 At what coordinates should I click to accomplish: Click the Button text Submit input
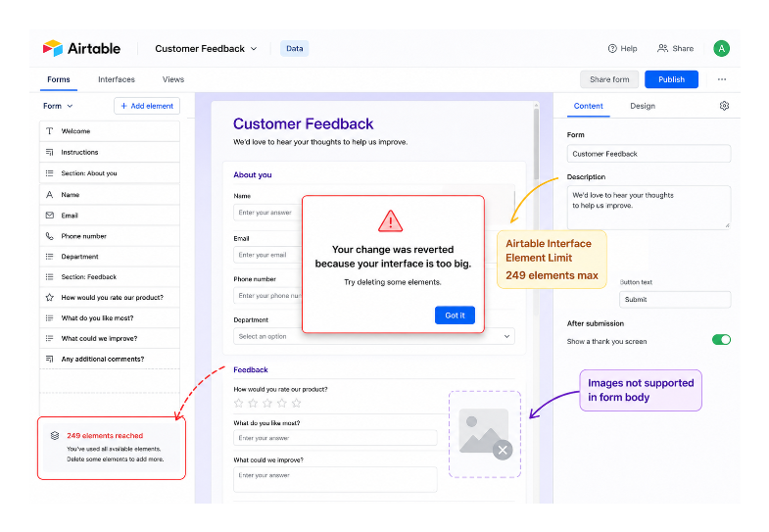tap(675, 299)
